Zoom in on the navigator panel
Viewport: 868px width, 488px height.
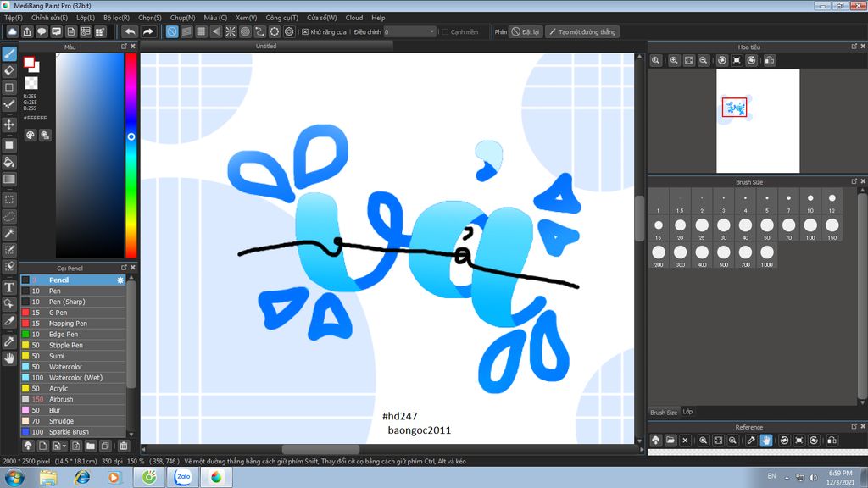point(674,60)
